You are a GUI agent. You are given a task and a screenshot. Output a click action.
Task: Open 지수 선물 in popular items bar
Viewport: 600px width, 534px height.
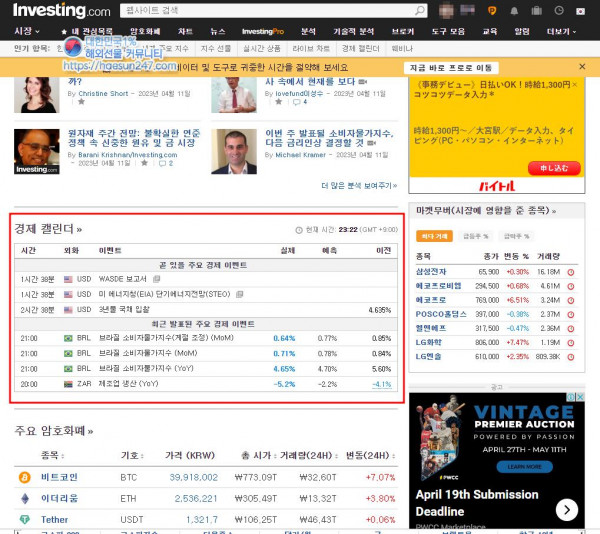216,49
